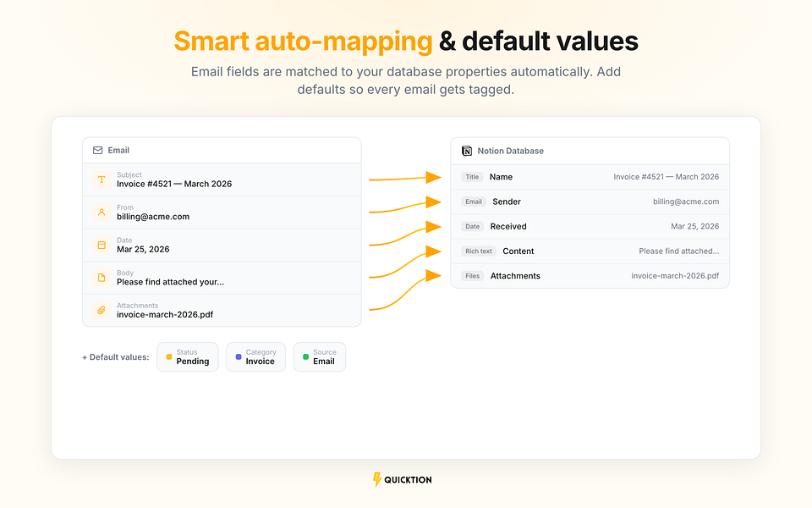Image resolution: width=812 pixels, height=508 pixels.
Task: Click the Date field's calendar icon
Action: [x=101, y=245]
